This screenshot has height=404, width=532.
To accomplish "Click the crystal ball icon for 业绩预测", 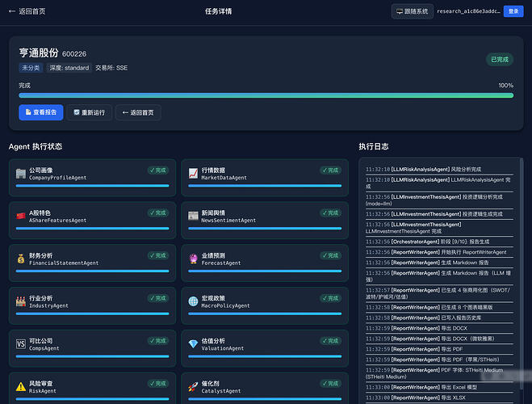I will (x=193, y=259).
